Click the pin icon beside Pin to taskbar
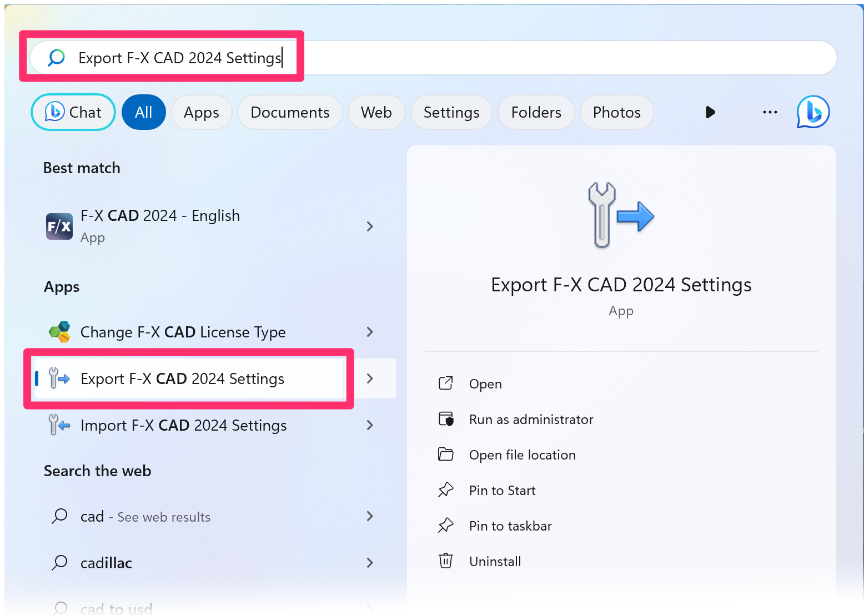Screen dimensions: 864x616 pyautogui.click(x=446, y=525)
